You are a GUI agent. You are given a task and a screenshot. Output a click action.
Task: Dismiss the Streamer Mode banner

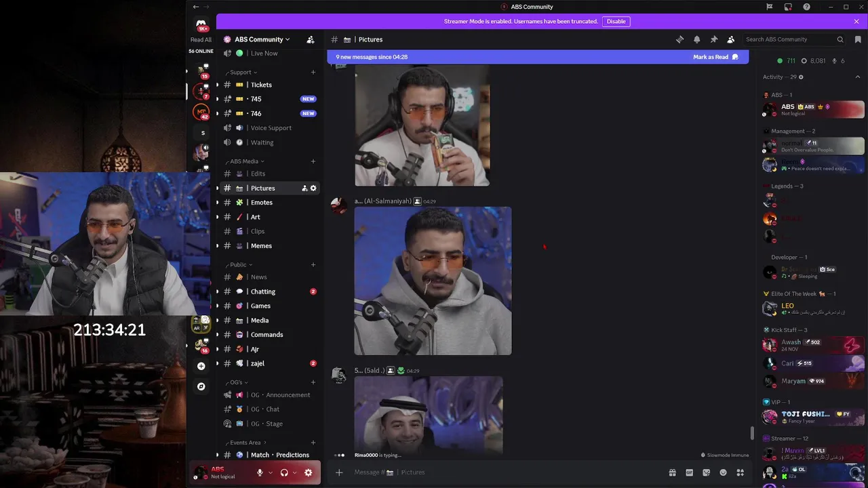(x=856, y=22)
